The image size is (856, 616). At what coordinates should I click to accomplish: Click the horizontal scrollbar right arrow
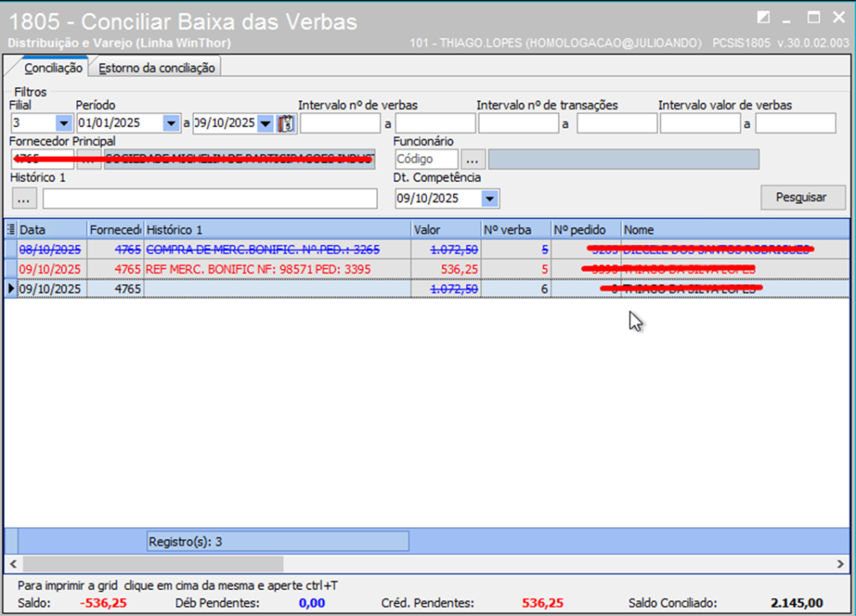click(842, 565)
